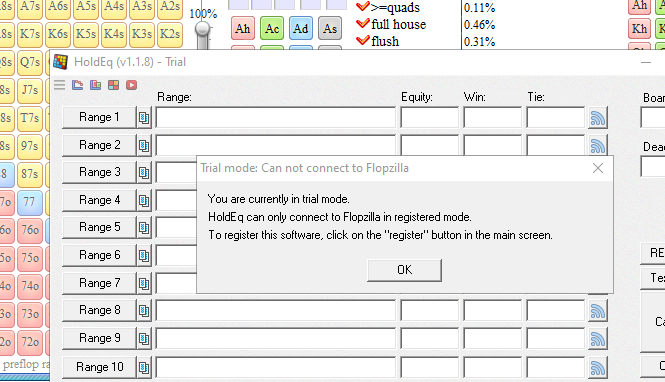Viewport: 665px width, 382px height.
Task: Click the Flopzilla connect icon in Range 1 row
Action: (x=598, y=117)
